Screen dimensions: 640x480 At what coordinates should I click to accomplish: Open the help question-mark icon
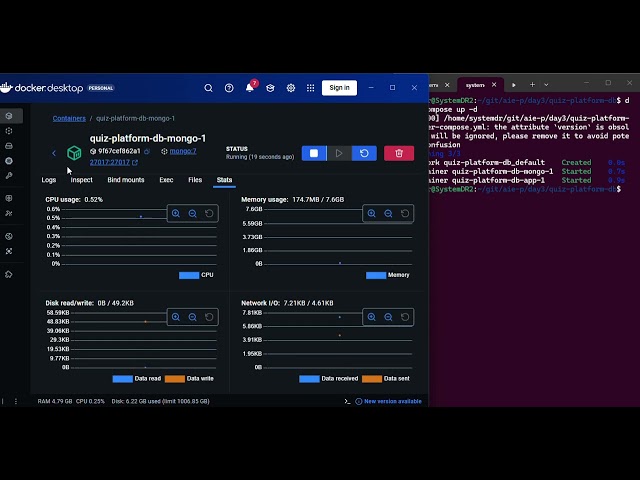(229, 88)
